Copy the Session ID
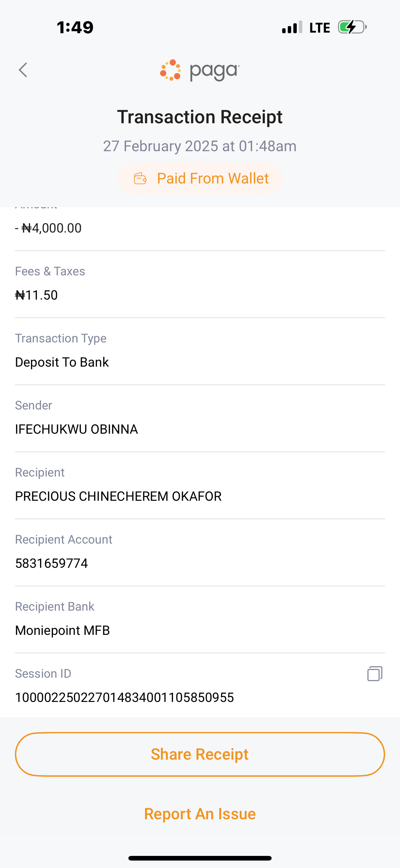The image size is (400, 868). [374, 674]
